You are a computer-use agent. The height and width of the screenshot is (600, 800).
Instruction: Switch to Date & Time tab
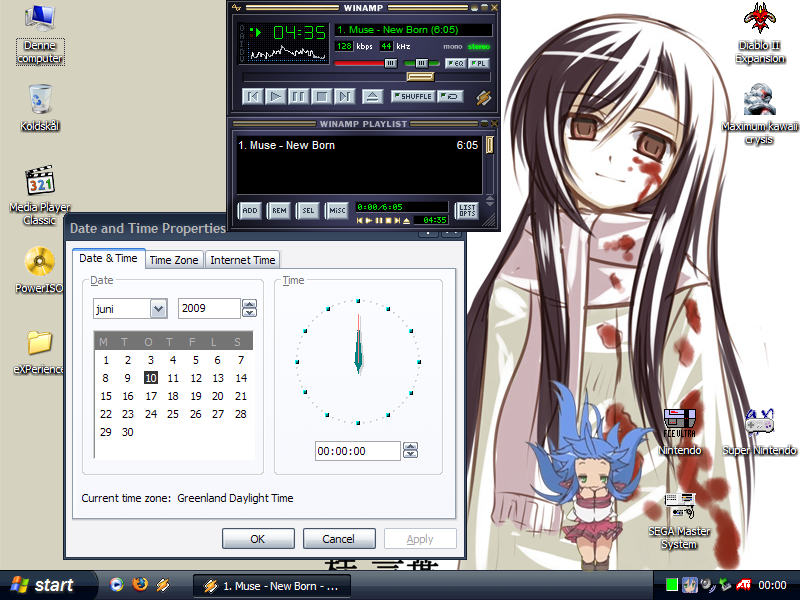point(108,258)
